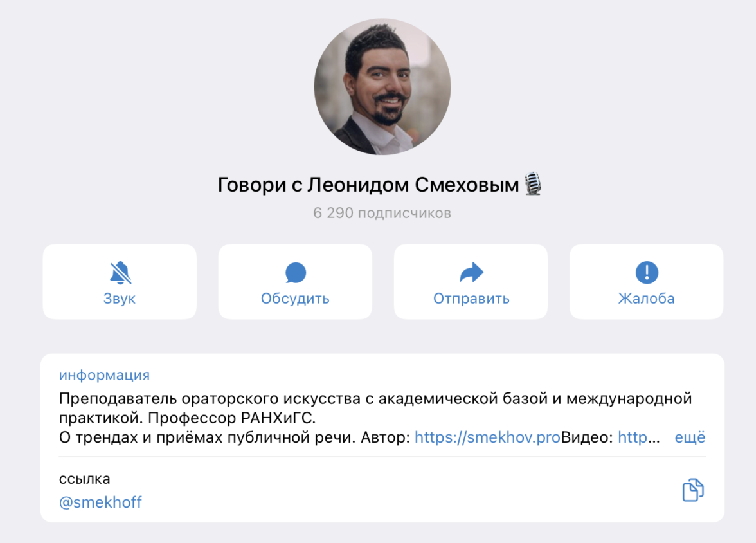Viewport: 756px width, 543px height.
Task: Open the truncated Видео http link
Action: 639,437
